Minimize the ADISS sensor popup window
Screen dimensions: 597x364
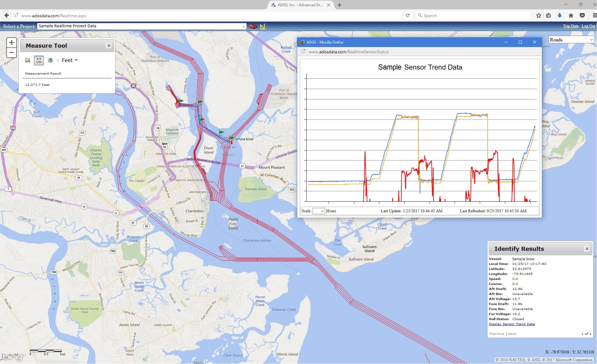point(506,42)
